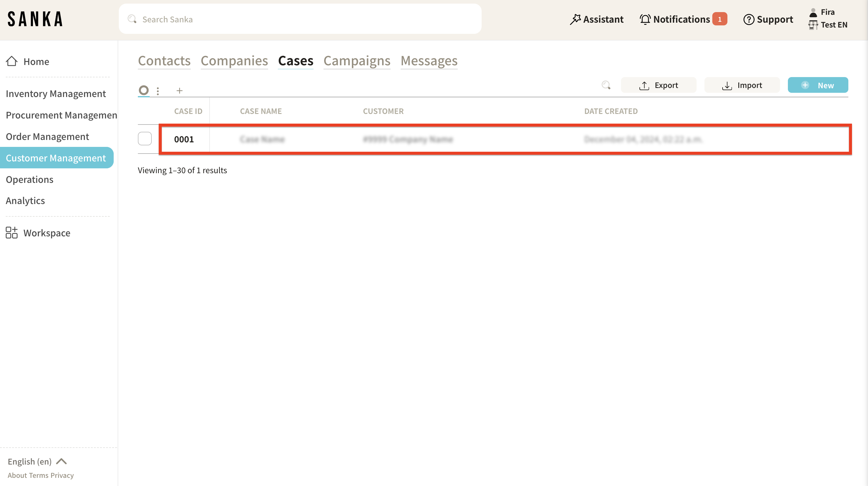Image resolution: width=868 pixels, height=486 pixels.
Task: Click the circle view icon
Action: (144, 90)
